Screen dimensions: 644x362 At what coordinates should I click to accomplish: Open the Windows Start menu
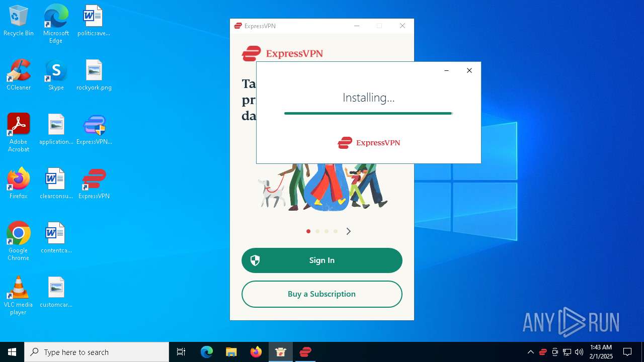point(12,352)
